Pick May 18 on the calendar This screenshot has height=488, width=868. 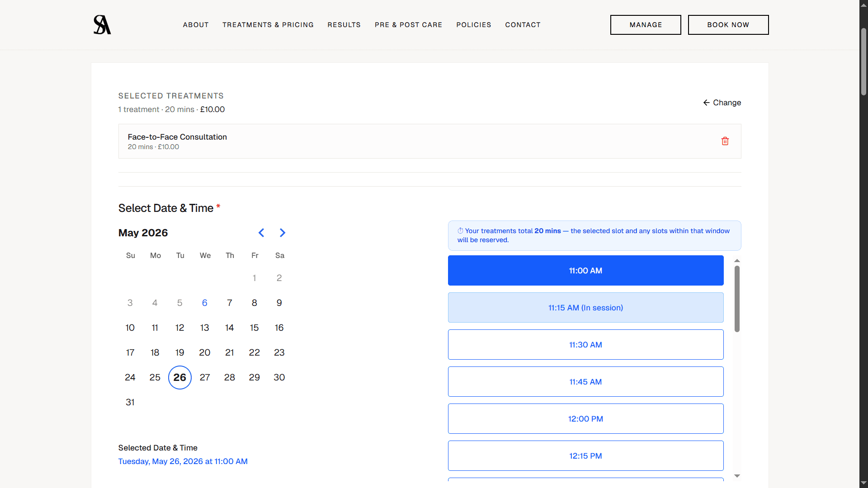155,352
